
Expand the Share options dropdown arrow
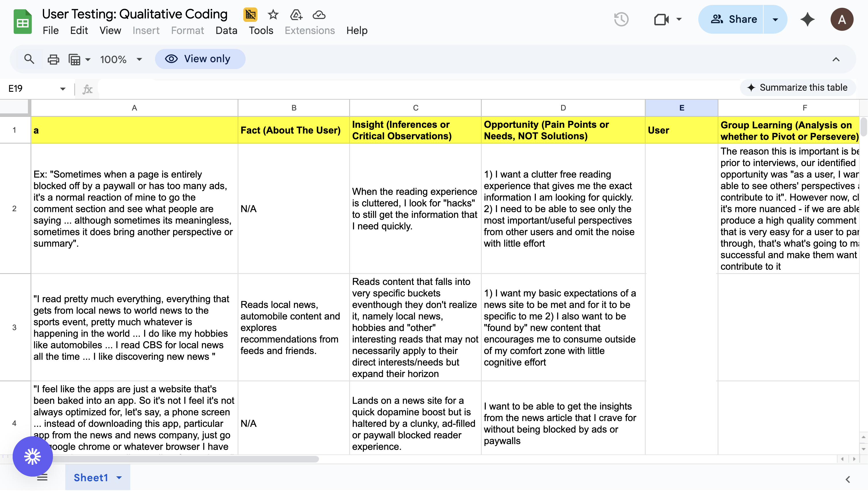(x=775, y=19)
